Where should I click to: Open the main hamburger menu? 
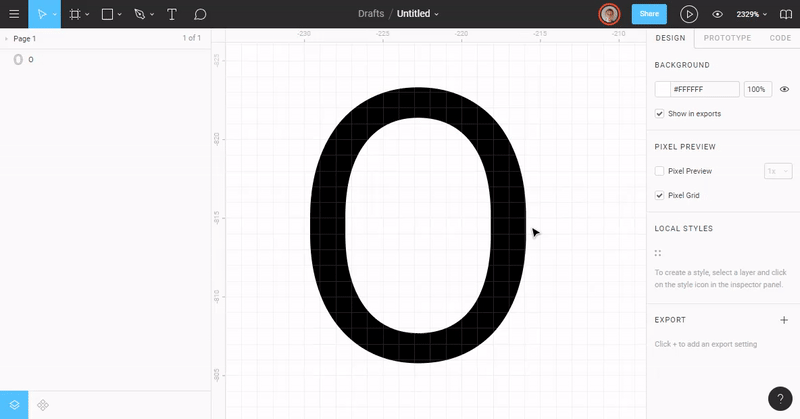tap(14, 14)
